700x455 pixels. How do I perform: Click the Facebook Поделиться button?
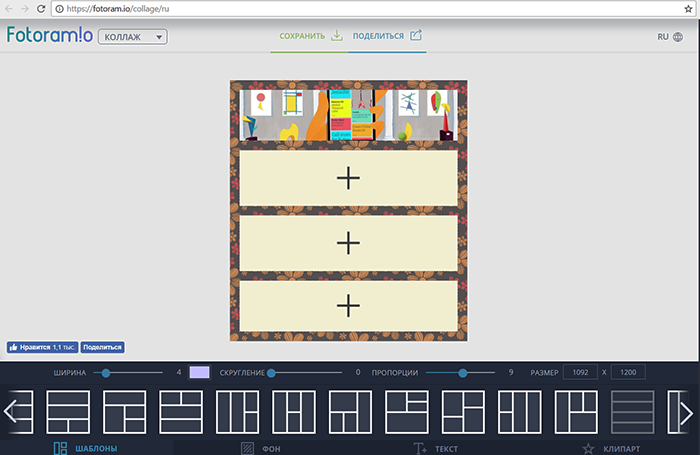(x=102, y=347)
